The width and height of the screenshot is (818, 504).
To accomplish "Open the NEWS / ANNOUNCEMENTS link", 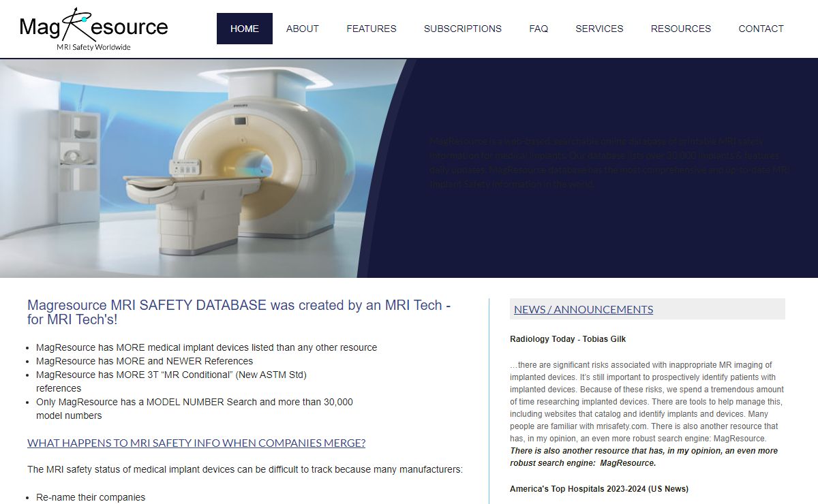I will [x=584, y=309].
